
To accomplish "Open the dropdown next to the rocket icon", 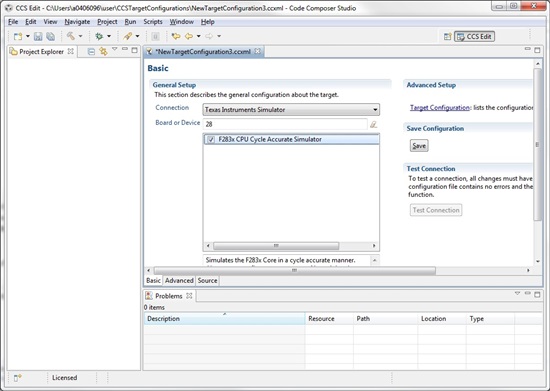I will coord(138,36).
